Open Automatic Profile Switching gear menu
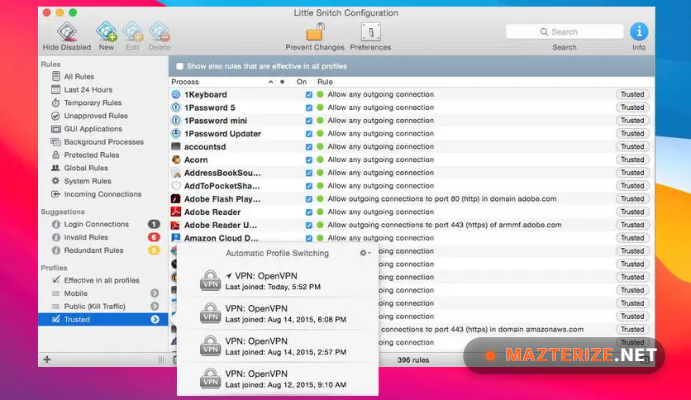691x400 pixels. (365, 253)
